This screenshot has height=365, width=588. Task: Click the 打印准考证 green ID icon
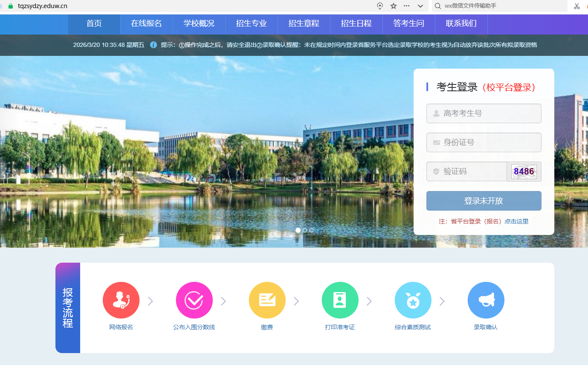pos(340,300)
